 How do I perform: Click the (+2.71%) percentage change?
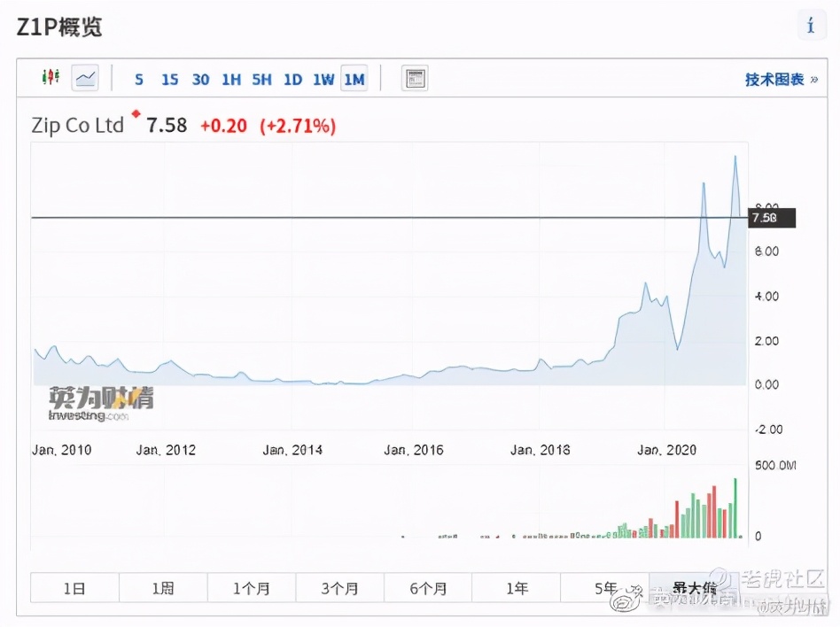(x=298, y=127)
